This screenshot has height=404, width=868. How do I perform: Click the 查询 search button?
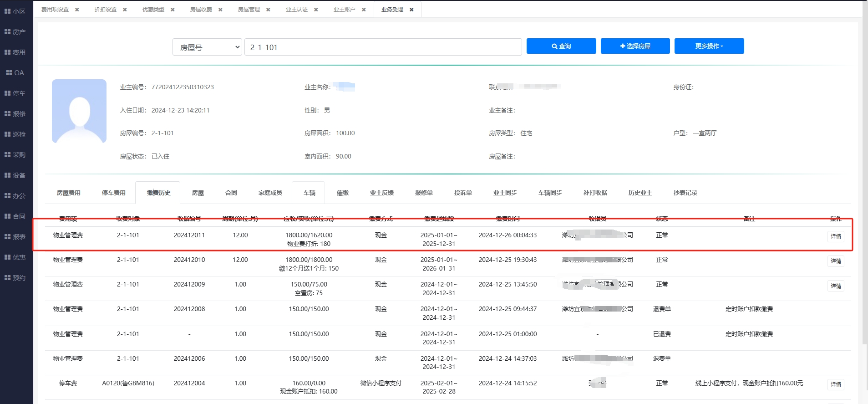(561, 46)
